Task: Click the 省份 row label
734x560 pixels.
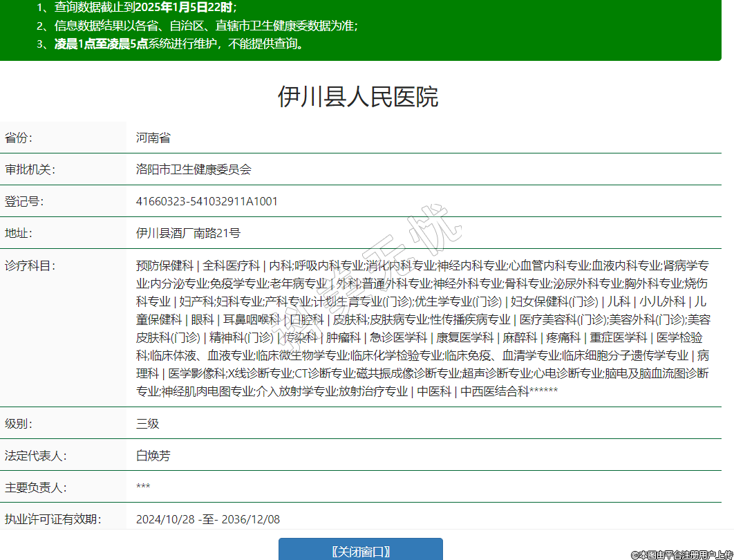Action: click(19, 138)
